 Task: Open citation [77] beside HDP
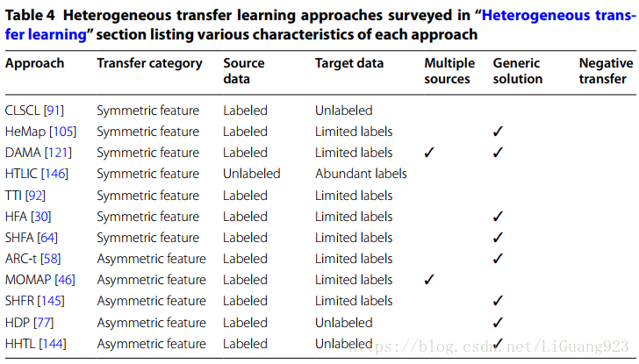(43, 323)
